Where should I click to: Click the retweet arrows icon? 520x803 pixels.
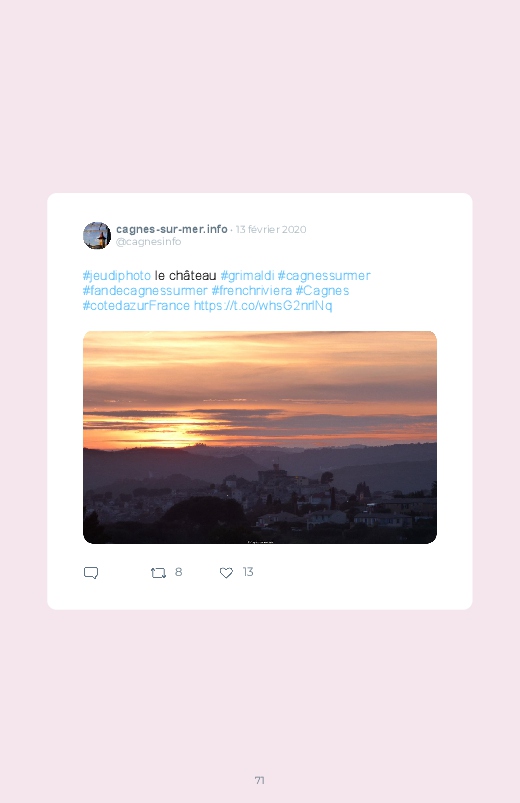tap(158, 573)
